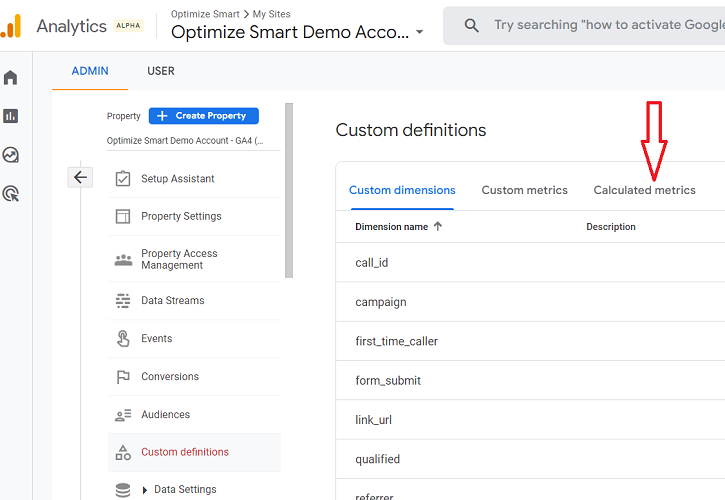Switch to the USER tab
725x500 pixels.
click(161, 71)
